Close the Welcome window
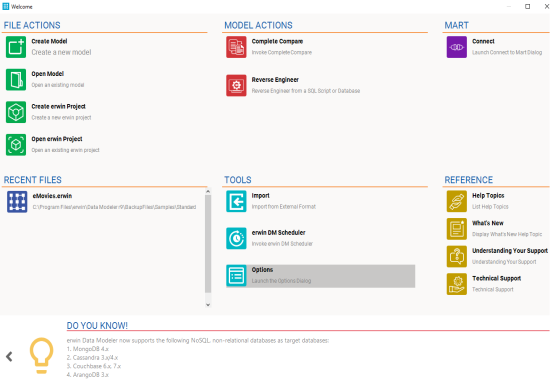This screenshot has height=380, width=550. click(x=546, y=6)
